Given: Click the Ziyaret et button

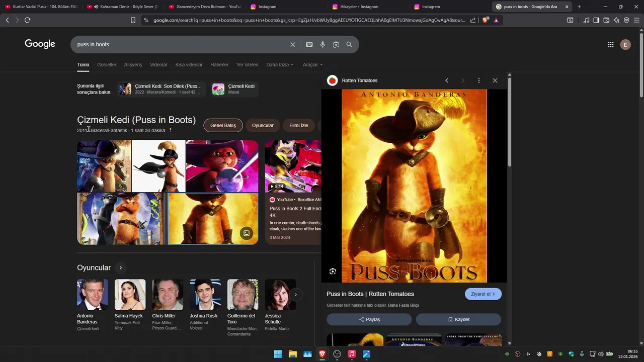Looking at the screenshot, I should point(483,294).
